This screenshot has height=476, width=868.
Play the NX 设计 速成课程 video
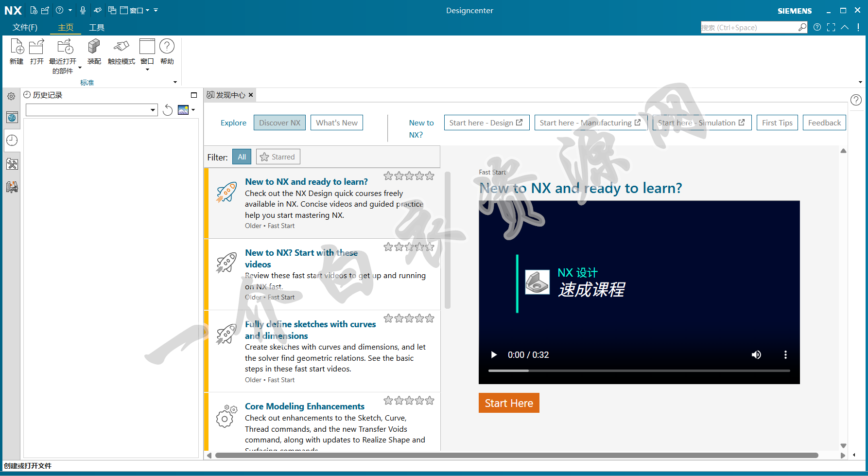[x=494, y=355]
